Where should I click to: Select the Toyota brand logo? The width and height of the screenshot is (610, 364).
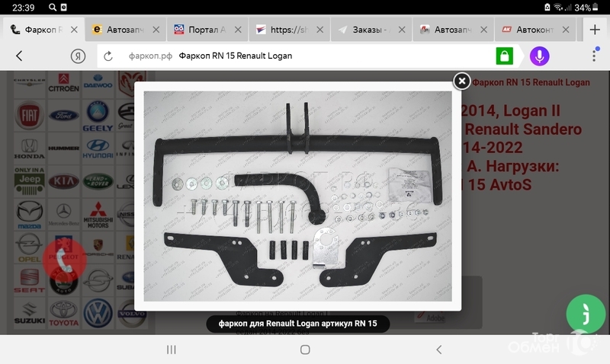coord(63,314)
